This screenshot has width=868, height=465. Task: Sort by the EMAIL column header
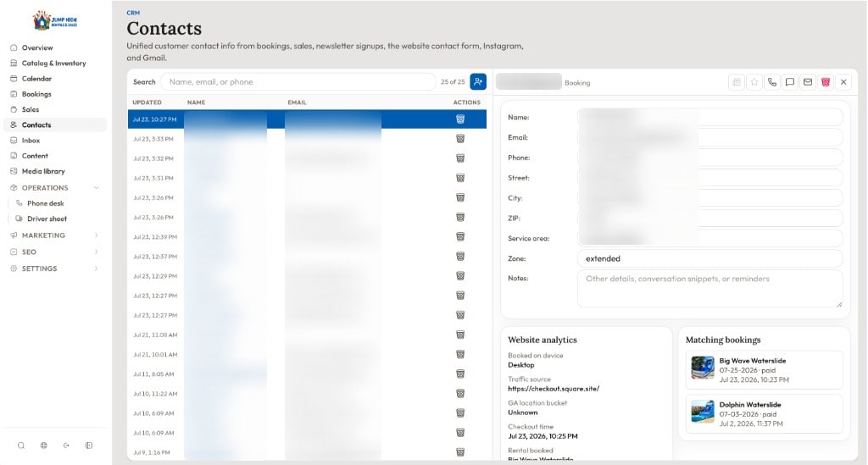pyautogui.click(x=297, y=102)
